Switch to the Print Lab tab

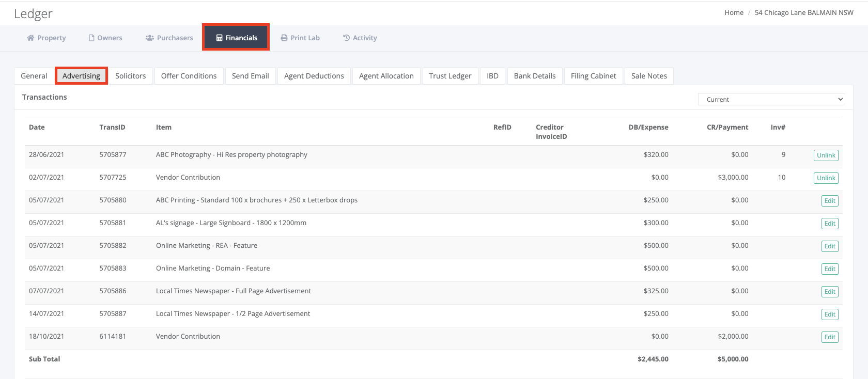(x=300, y=38)
